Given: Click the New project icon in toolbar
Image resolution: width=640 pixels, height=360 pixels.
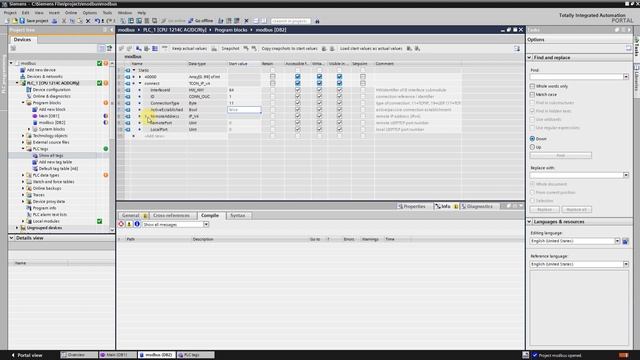Looking at the screenshot, I should click(x=7, y=21).
